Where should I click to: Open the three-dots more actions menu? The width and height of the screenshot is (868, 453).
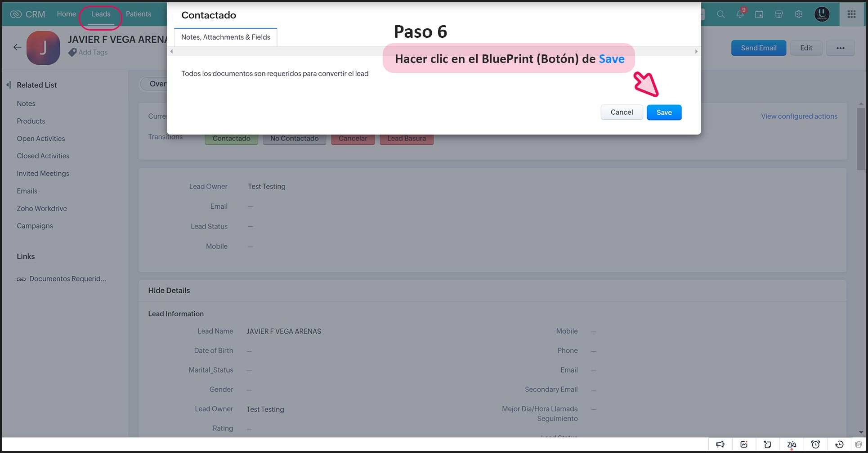[x=840, y=48]
